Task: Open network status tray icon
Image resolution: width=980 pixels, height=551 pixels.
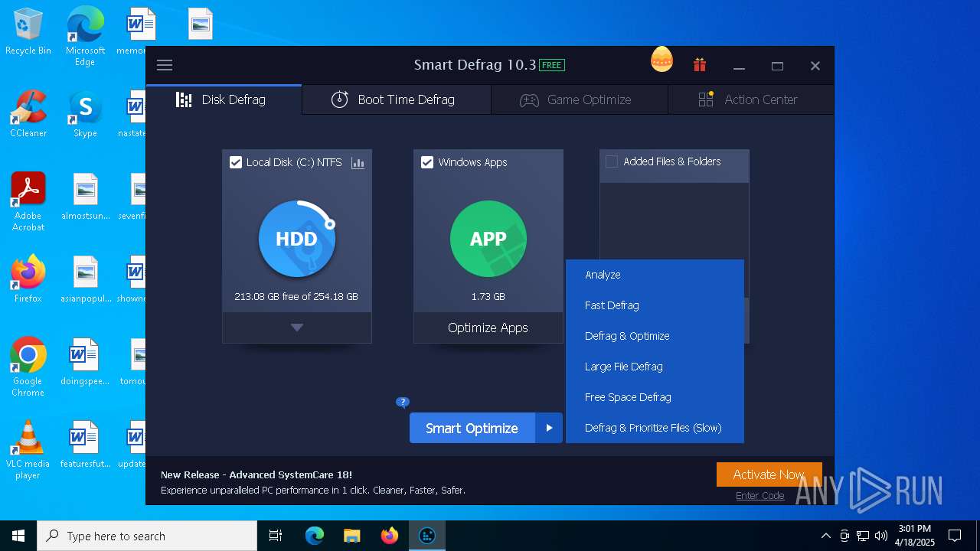Action: [x=863, y=536]
